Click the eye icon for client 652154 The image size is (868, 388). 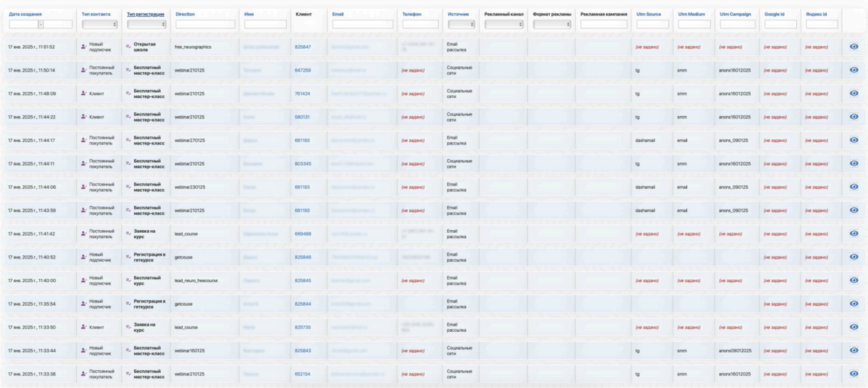pos(853,374)
